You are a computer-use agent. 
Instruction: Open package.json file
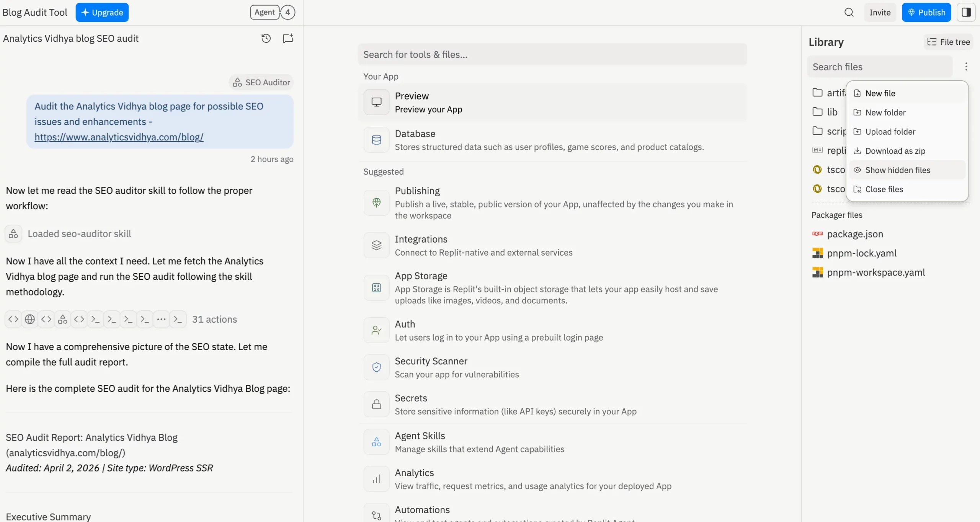pos(854,234)
